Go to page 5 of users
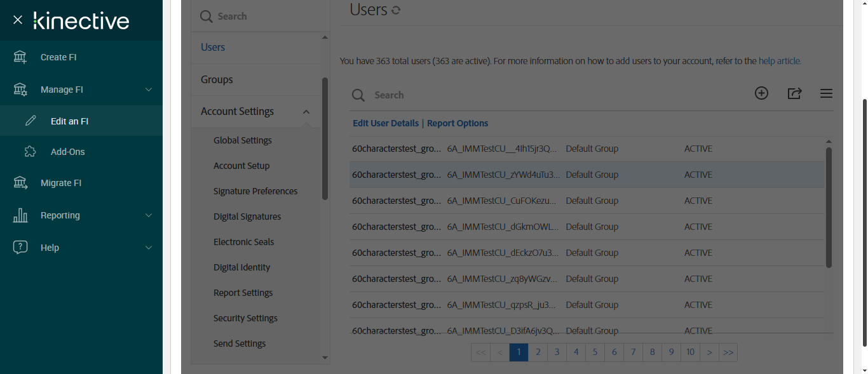 tap(595, 352)
